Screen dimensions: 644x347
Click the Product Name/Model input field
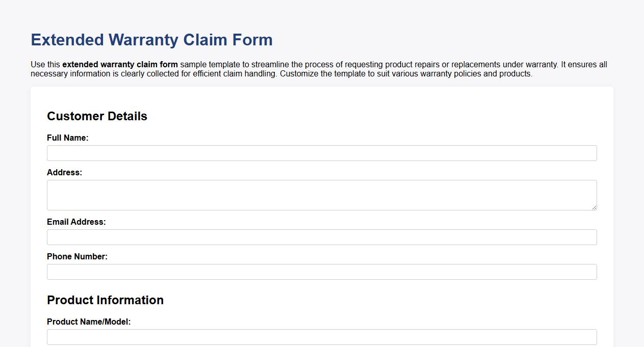(x=321, y=337)
